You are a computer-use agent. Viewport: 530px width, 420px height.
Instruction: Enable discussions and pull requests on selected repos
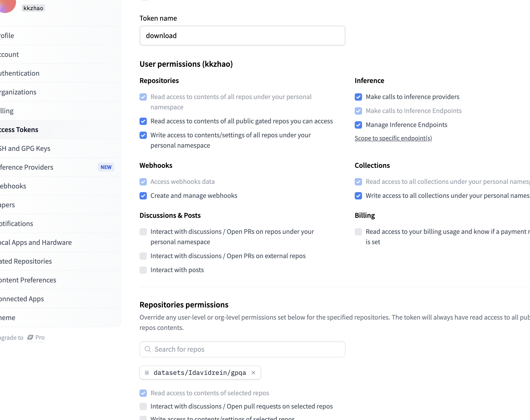(x=143, y=406)
